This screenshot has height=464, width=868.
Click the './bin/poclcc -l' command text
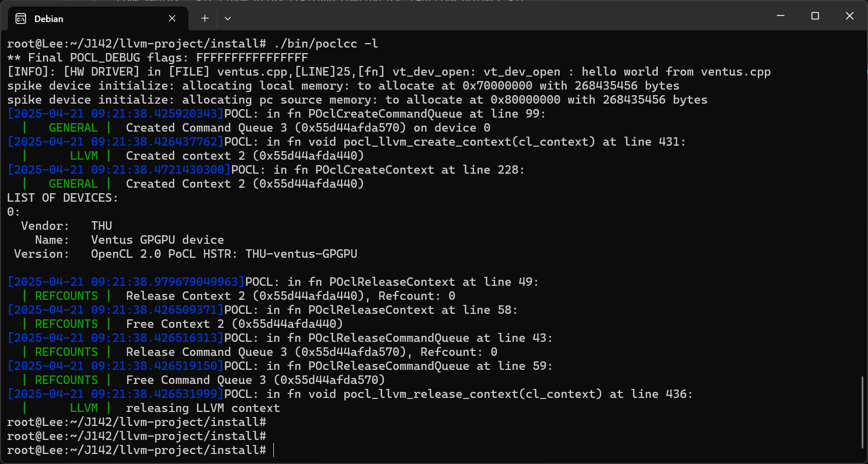(326, 44)
